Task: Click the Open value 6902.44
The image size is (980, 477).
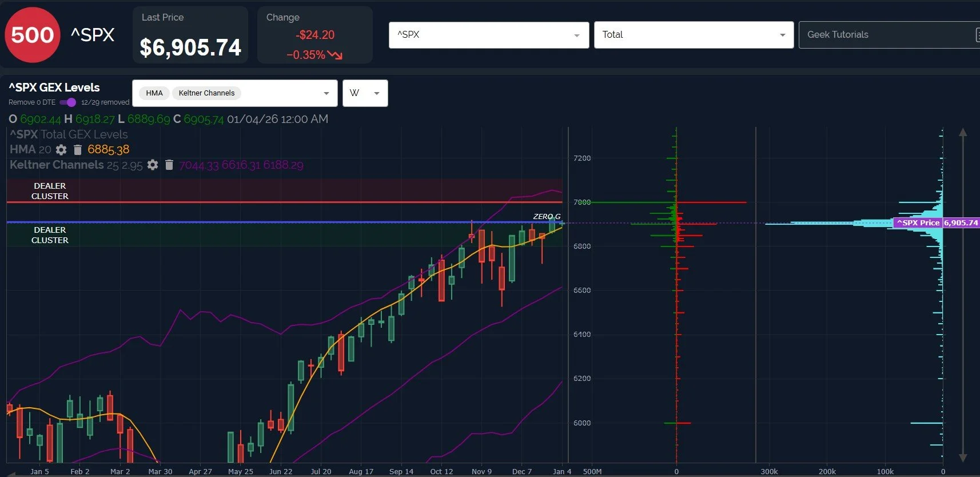Action: 40,119
